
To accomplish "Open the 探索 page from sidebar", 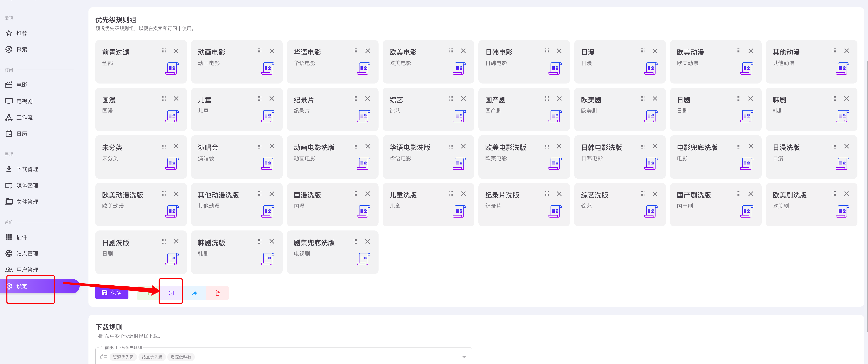I will (22, 49).
